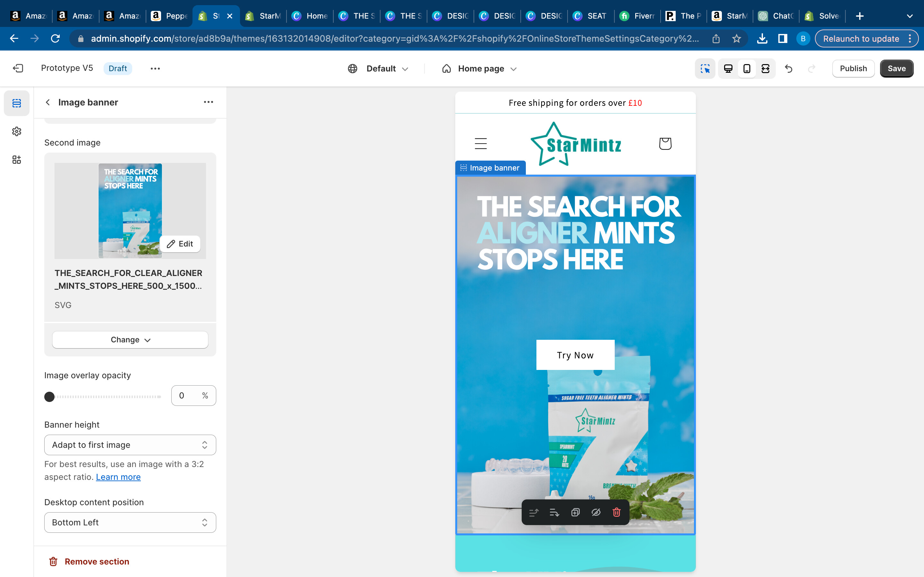The width and height of the screenshot is (924, 577).
Task: Open the Theme settings gear icon
Action: click(16, 131)
